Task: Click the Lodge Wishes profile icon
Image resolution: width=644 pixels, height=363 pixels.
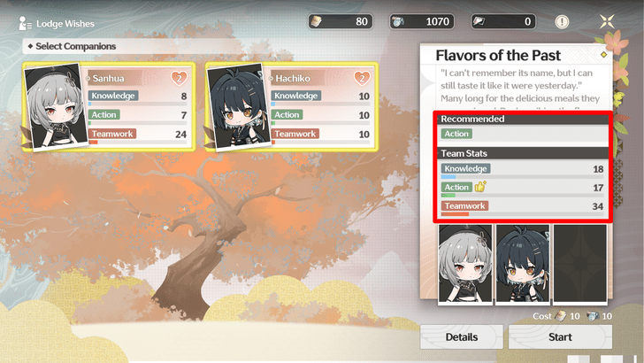Action: (25, 23)
